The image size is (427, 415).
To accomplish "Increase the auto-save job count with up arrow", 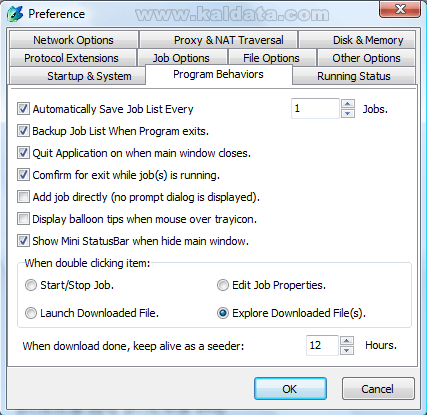I will [348, 104].
